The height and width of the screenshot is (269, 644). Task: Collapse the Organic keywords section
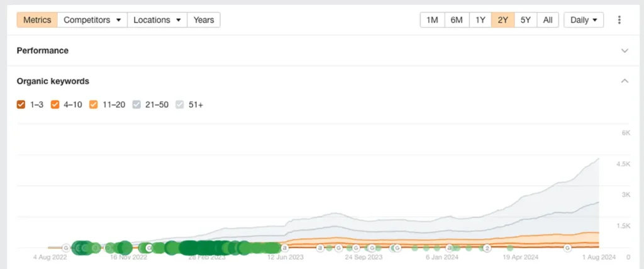click(x=625, y=81)
